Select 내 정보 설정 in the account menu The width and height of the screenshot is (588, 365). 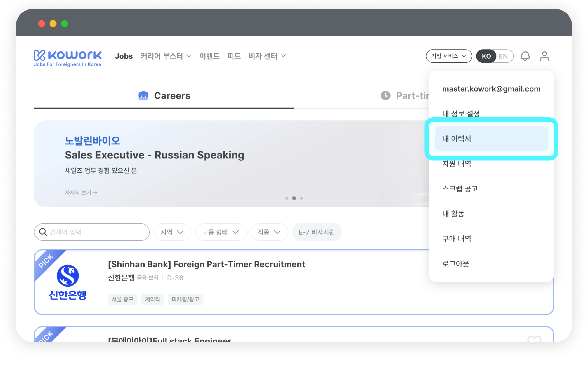(x=461, y=113)
